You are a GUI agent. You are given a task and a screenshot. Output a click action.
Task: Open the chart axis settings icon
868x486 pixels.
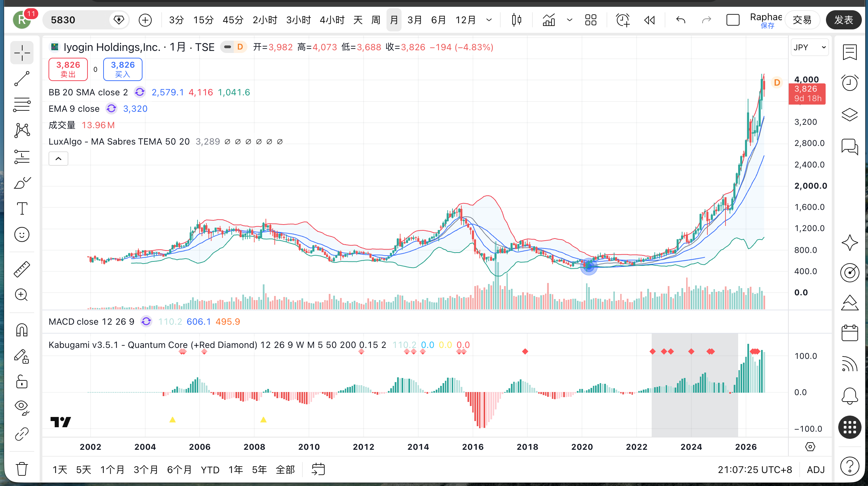click(810, 447)
